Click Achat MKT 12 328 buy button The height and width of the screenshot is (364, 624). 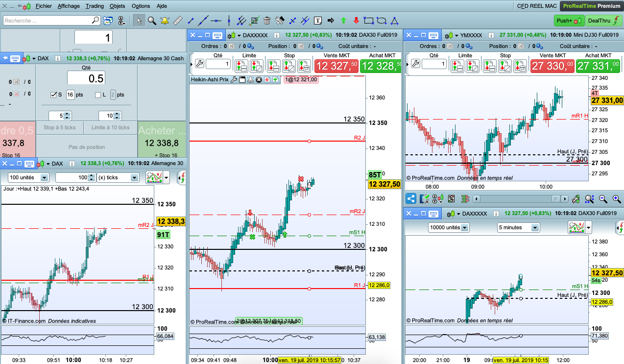(x=382, y=66)
